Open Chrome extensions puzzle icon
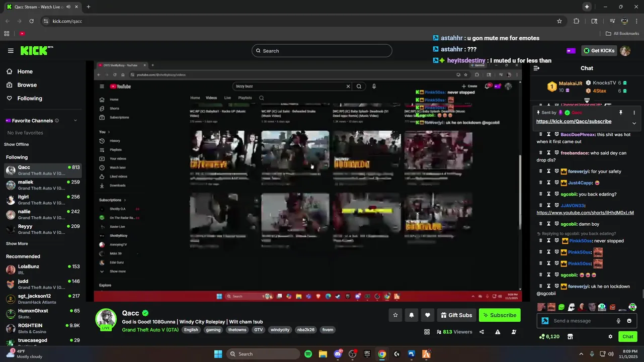 click(577, 21)
